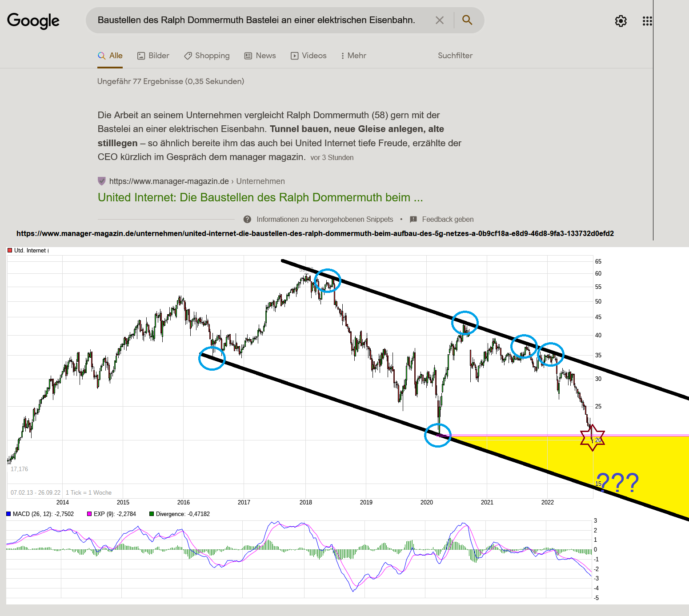Click the 'vor 3 Stunden' timestamp
Viewport: 689px width, 616px height.
pos(332,157)
